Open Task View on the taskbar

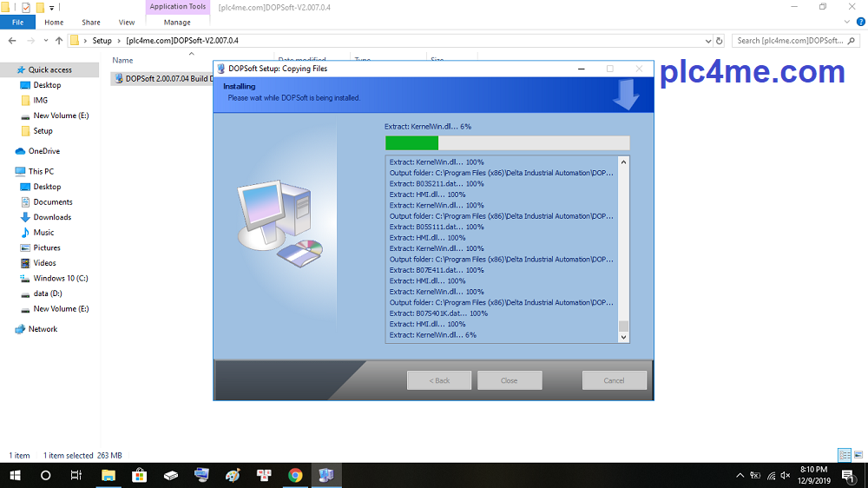(x=76, y=475)
